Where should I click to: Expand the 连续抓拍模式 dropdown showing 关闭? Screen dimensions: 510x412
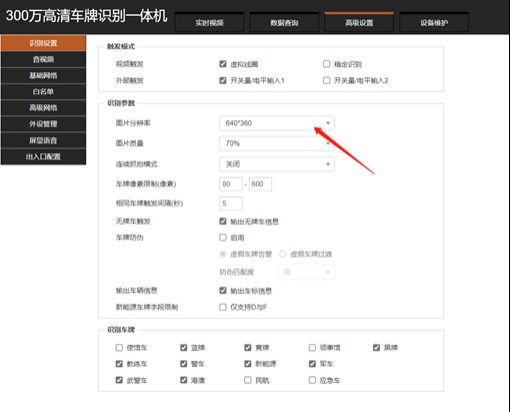(277, 164)
